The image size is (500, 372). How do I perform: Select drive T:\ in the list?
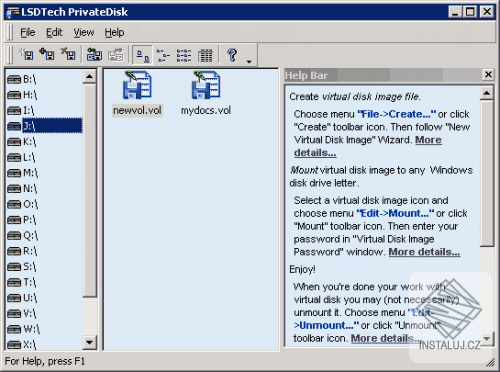pos(22,282)
